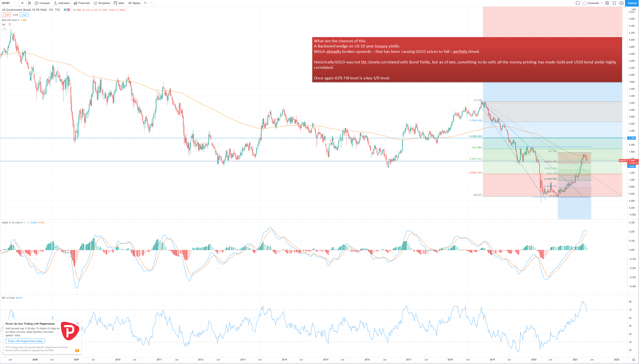Open the W timeframe interval dropdown
The image size is (639, 364).
[22, 3]
